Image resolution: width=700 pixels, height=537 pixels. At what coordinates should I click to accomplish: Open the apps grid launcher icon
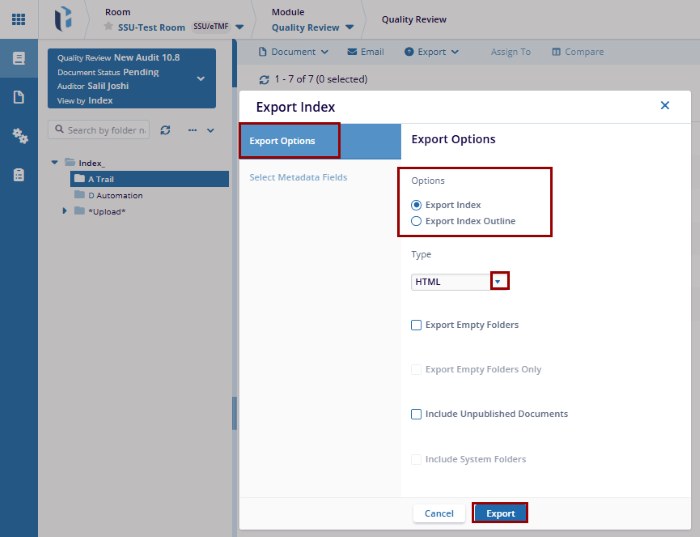click(x=18, y=19)
